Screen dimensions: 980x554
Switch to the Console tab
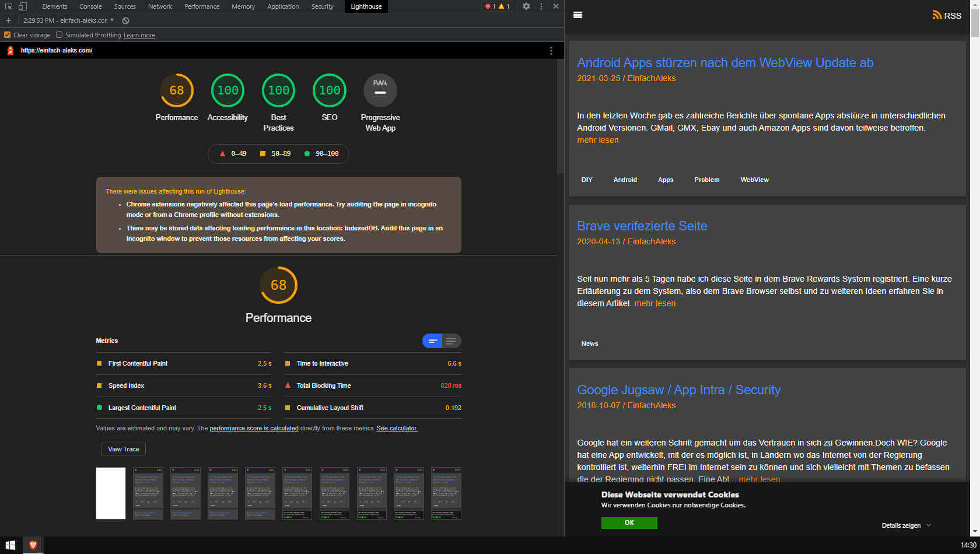[90, 6]
